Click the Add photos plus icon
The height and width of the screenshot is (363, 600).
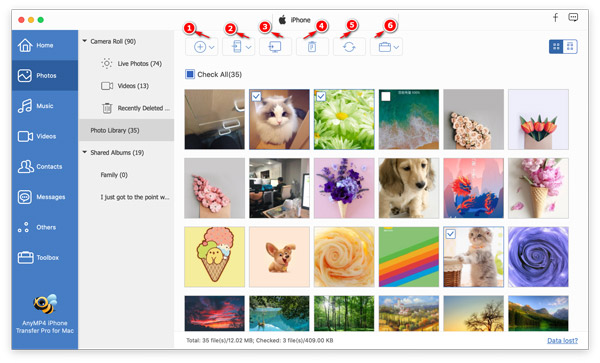[x=200, y=47]
